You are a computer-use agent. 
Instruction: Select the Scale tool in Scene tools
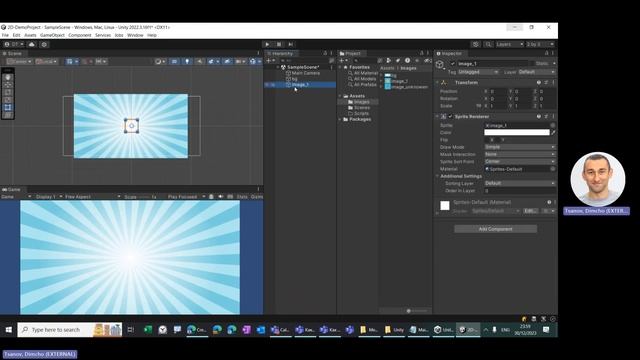(x=8, y=100)
